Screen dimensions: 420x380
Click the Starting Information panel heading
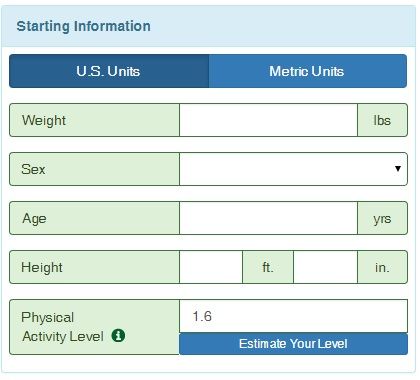(83, 26)
